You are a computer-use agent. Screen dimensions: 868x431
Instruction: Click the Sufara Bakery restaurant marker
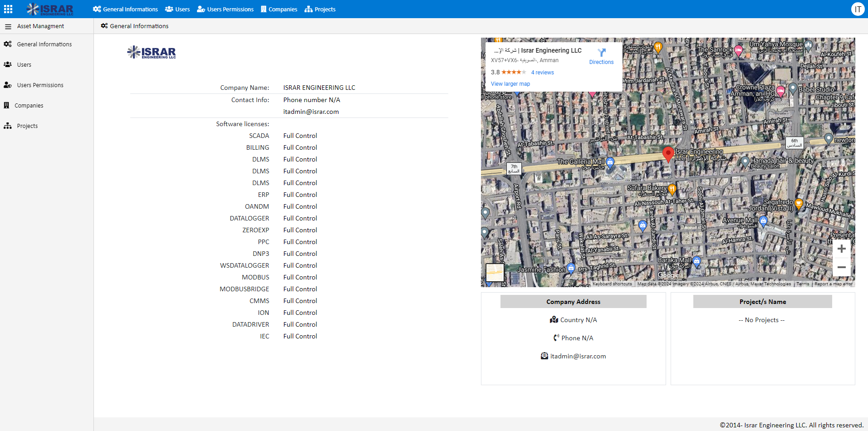pyautogui.click(x=672, y=188)
